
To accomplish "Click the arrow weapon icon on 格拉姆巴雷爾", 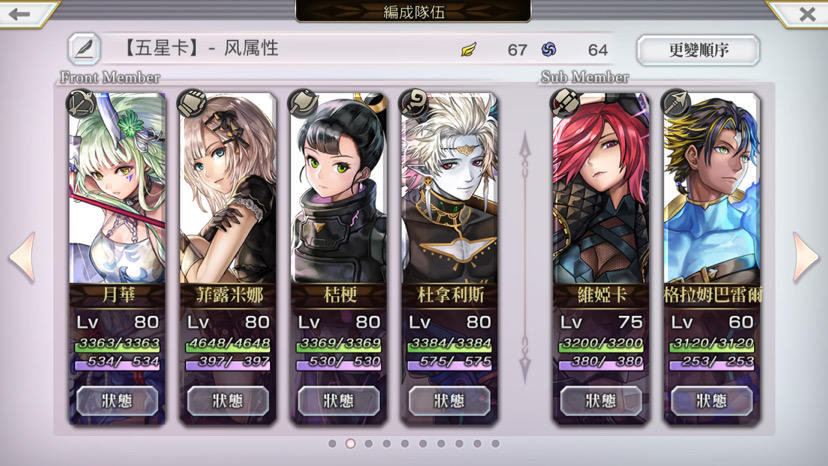I will pos(675,102).
